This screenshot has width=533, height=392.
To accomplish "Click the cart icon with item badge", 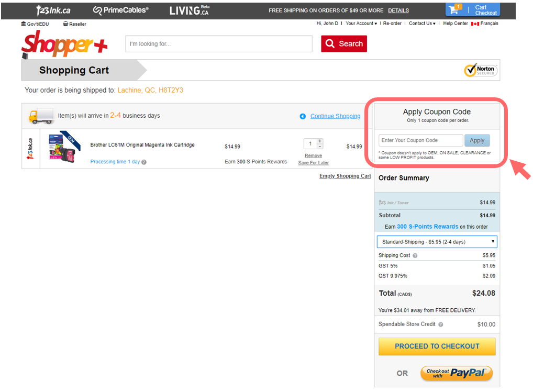I will click(455, 9).
